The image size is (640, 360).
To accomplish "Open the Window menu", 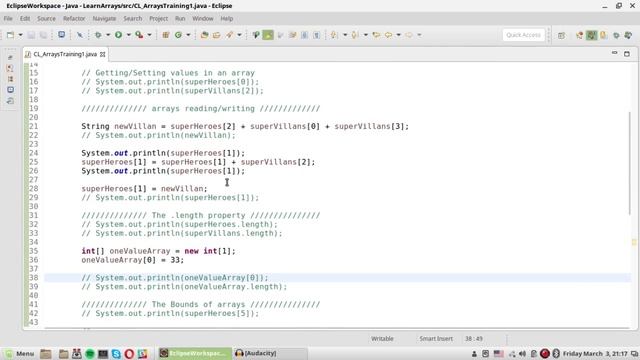I will 202,18.
